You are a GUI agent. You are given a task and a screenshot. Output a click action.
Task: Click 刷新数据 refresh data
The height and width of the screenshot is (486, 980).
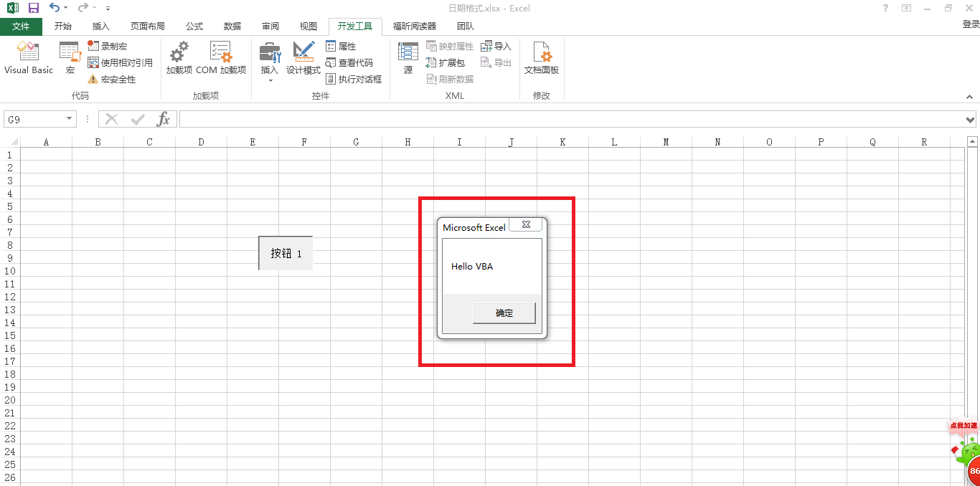pyautogui.click(x=450, y=79)
